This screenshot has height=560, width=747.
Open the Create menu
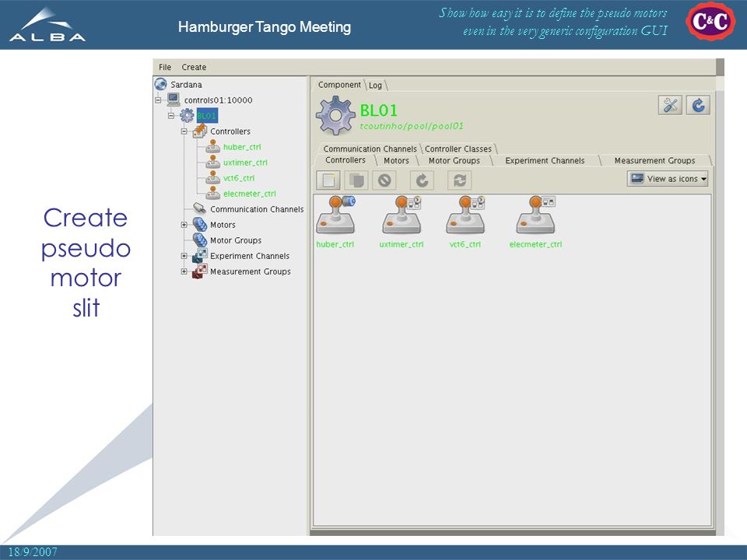(194, 67)
